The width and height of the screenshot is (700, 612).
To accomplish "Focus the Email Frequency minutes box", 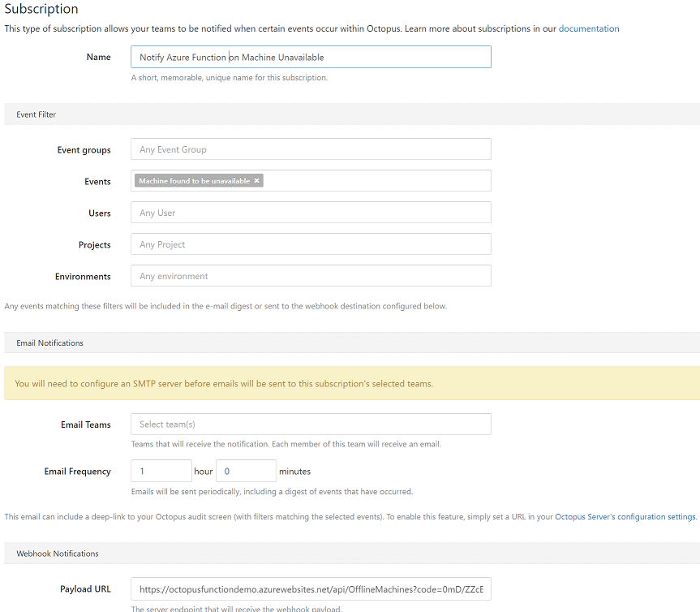I will click(246, 471).
